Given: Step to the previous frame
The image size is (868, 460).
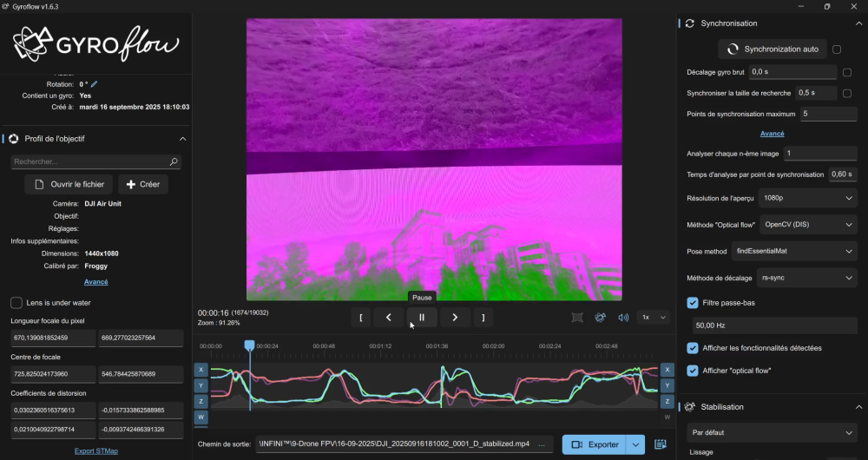Looking at the screenshot, I should pyautogui.click(x=389, y=318).
